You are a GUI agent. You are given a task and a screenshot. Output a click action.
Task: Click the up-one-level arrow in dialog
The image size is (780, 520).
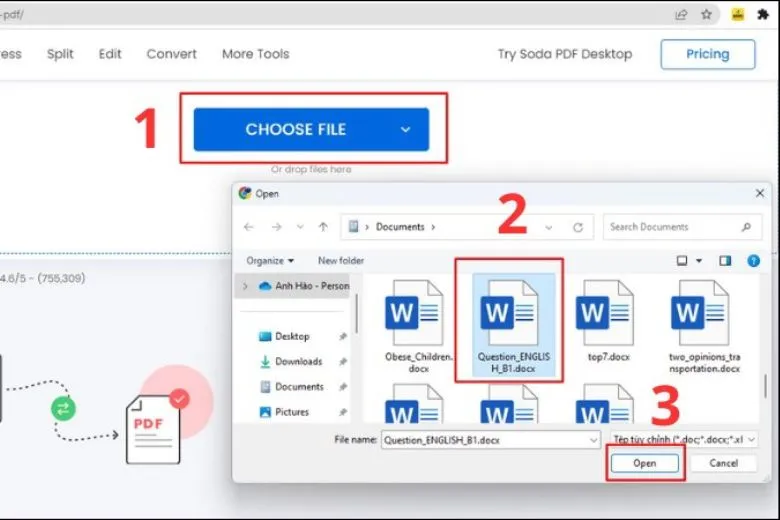pyautogui.click(x=323, y=227)
